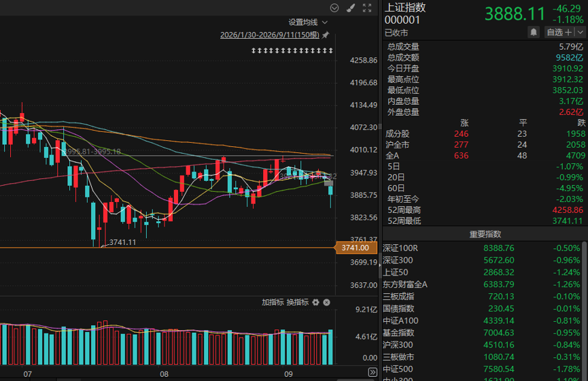The height and width of the screenshot is (381, 588).
Task: Add stock to 自选 watchlist
Action: (559, 32)
